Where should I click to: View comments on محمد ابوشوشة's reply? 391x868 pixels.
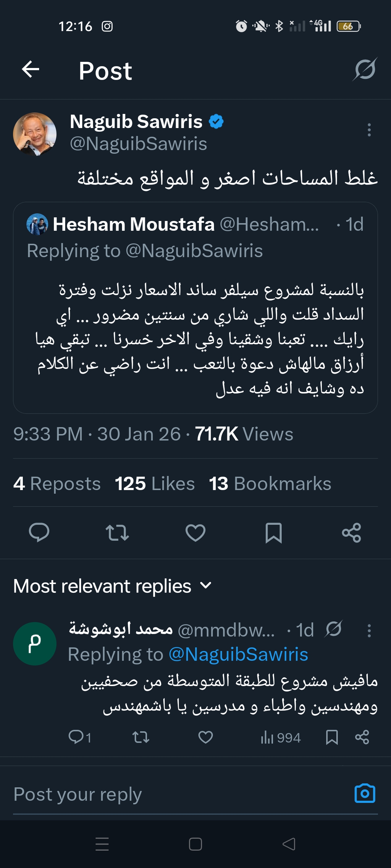pos(80,737)
